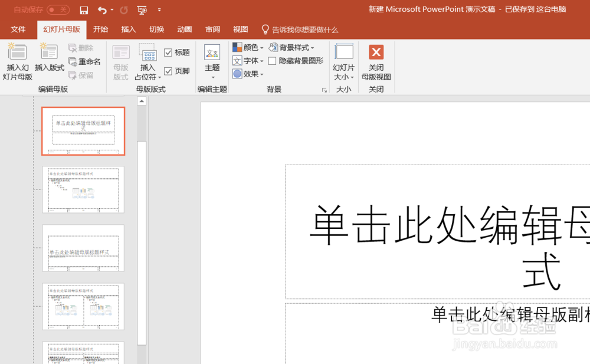Uncheck the 页脚 checkbox
Image resolution: width=590 pixels, height=364 pixels.
168,71
